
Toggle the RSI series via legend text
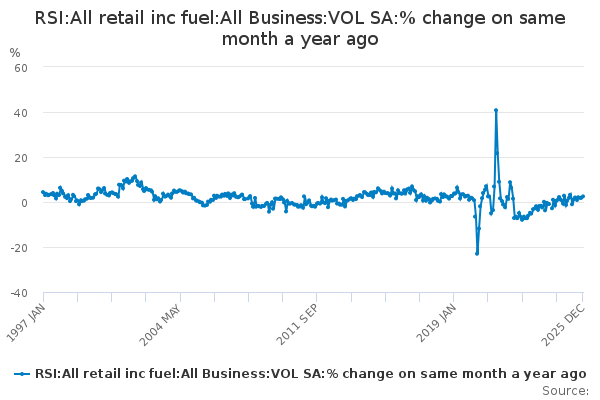click(x=310, y=374)
